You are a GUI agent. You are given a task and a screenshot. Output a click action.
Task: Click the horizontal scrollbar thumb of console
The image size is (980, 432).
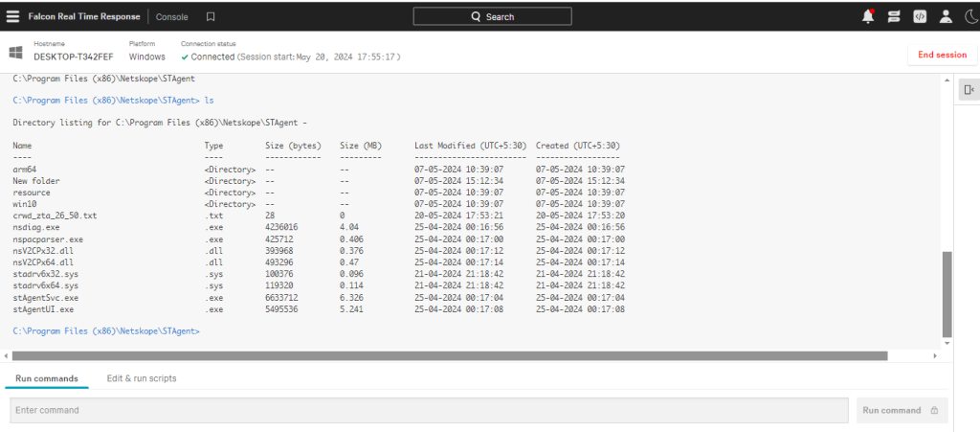(x=450, y=355)
